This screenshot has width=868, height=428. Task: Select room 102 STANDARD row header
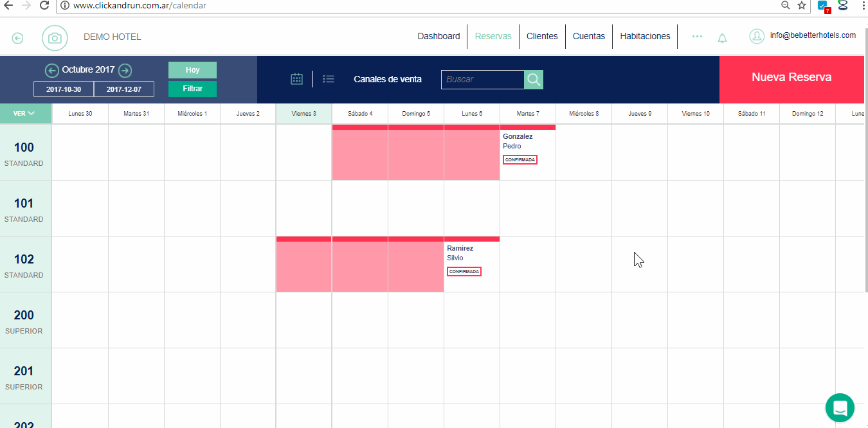24,265
